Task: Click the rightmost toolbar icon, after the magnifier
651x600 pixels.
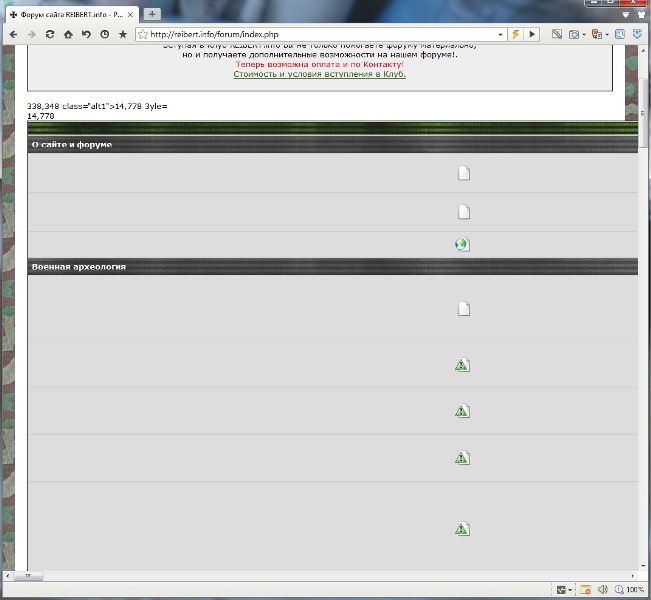Action: pos(637,34)
